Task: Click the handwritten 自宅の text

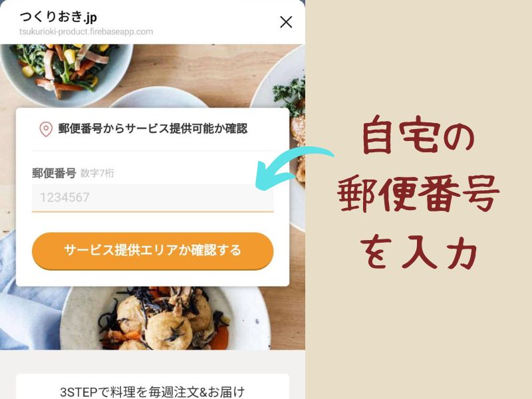Action: pos(418,135)
